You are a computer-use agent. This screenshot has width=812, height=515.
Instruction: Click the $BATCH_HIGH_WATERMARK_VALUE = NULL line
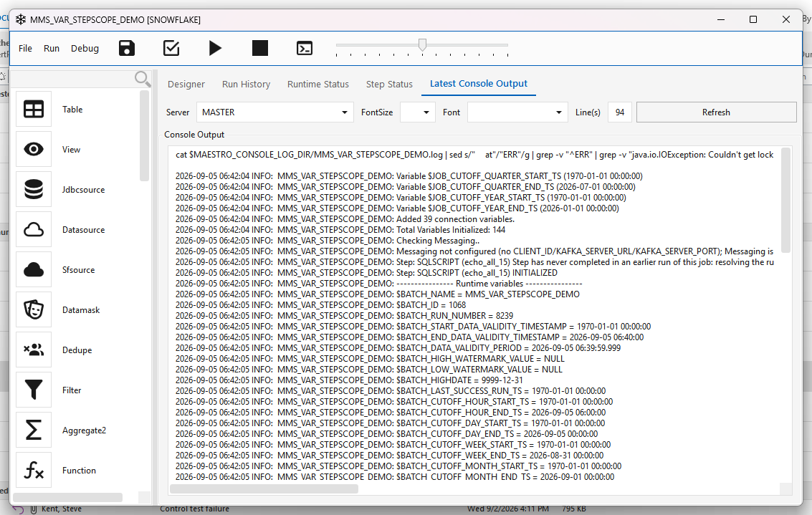coord(370,359)
